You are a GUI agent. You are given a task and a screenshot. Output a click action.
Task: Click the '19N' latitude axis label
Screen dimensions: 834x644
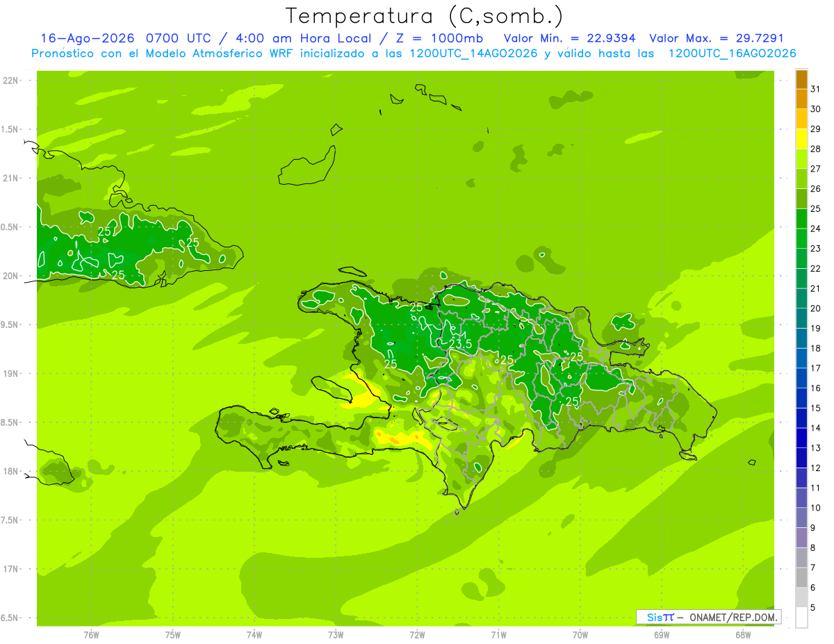coord(11,373)
